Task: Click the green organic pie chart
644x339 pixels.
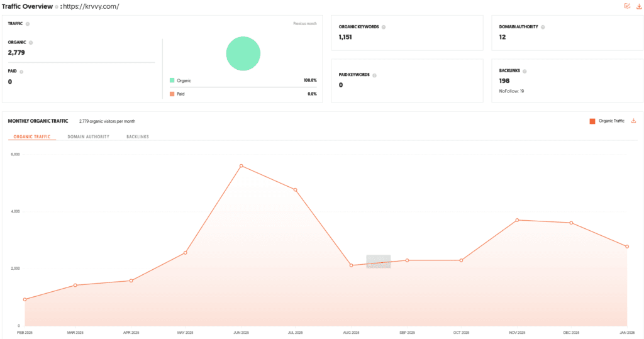Action: [243, 53]
